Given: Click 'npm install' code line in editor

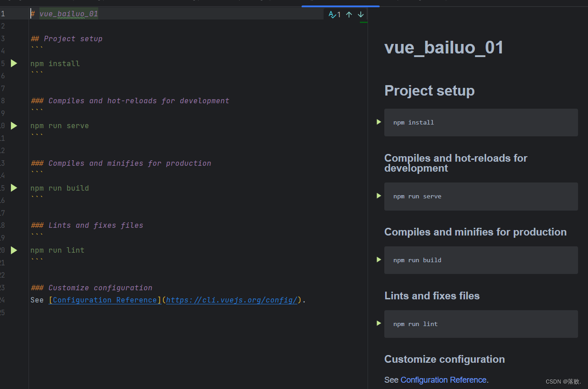Looking at the screenshot, I should point(55,63).
